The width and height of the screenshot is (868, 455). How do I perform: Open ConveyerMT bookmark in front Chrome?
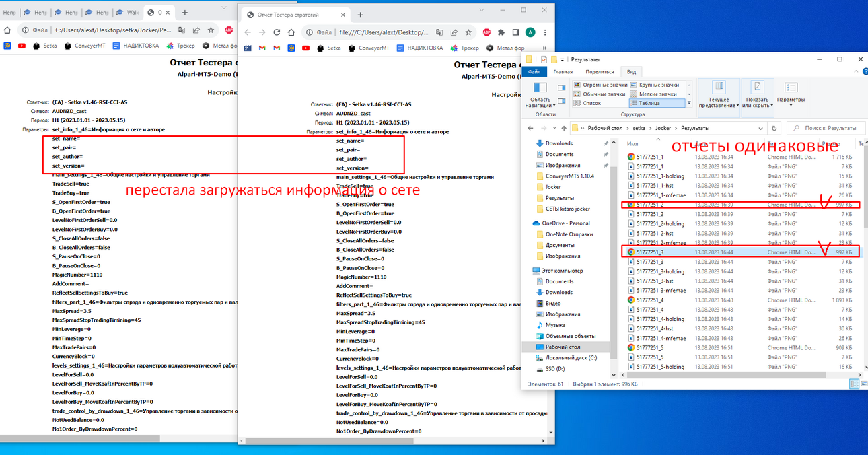(369, 48)
